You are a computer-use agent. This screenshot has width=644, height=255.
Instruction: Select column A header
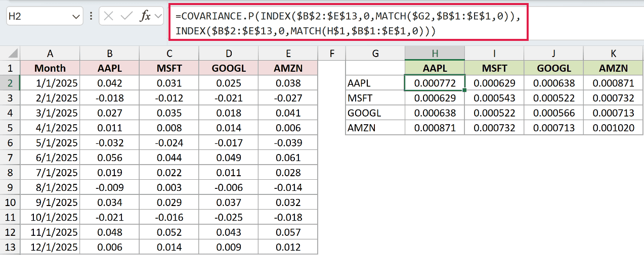(50, 54)
